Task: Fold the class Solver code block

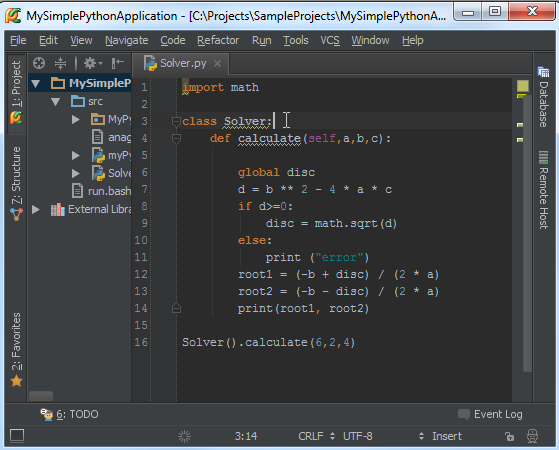Action: point(176,122)
